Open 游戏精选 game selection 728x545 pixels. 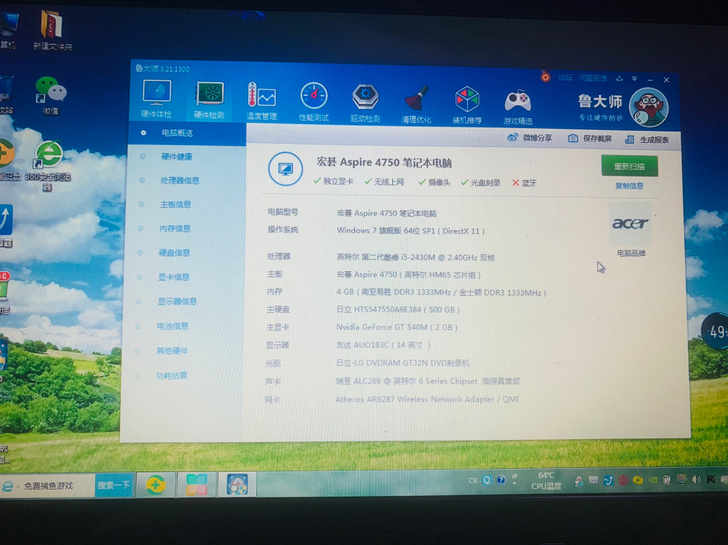[518, 107]
